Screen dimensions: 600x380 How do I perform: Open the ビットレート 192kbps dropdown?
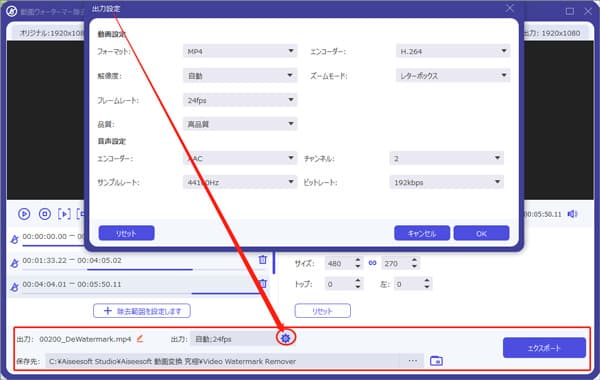447,182
